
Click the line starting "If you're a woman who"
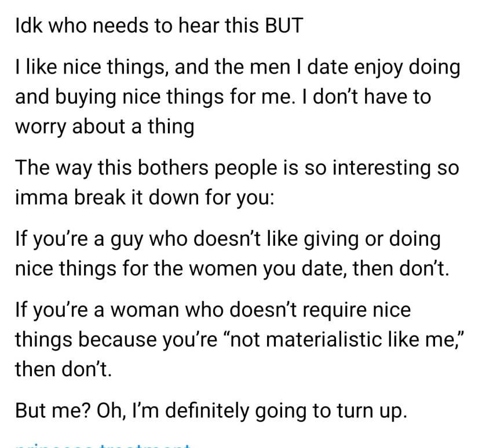pos(213,310)
